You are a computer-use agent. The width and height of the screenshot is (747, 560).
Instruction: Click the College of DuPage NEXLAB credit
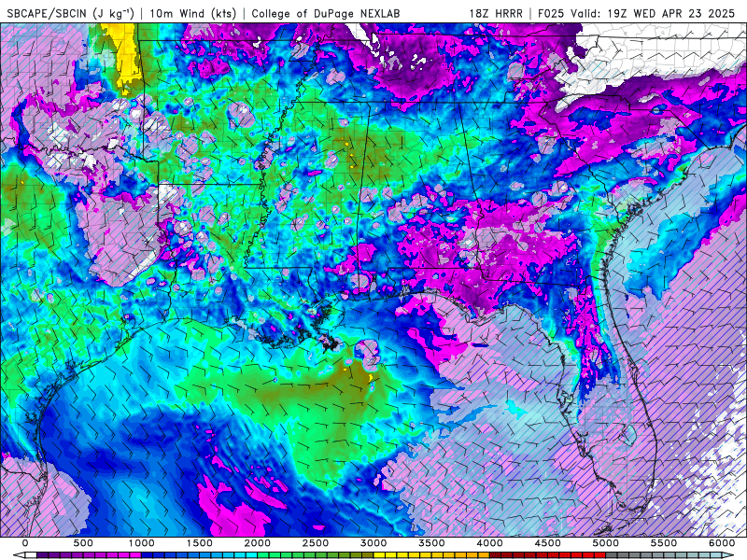pos(326,13)
